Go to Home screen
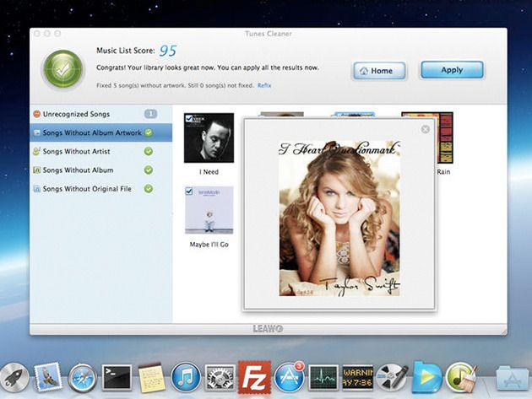532x399 pixels. (379, 71)
